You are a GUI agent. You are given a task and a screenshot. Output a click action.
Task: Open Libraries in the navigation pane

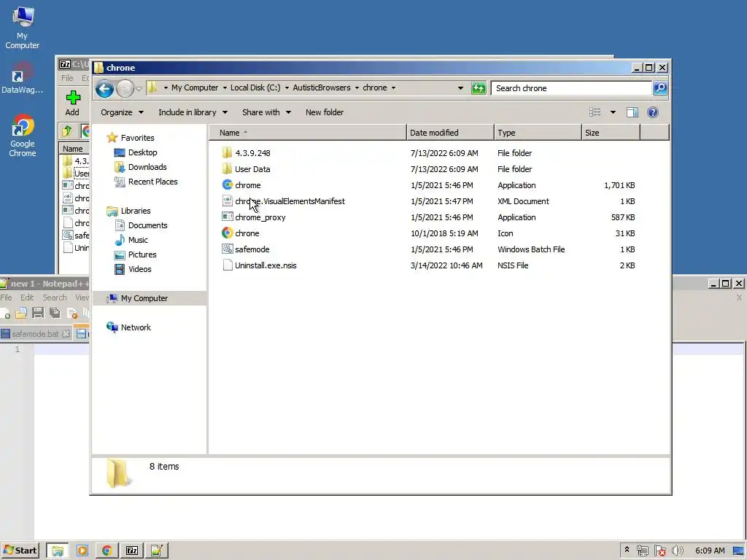[x=135, y=211]
